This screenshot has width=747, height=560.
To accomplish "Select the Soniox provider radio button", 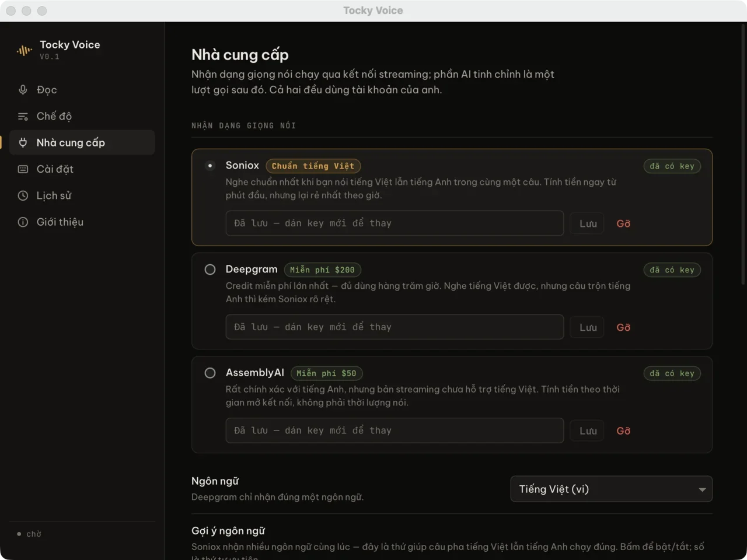I will 210,166.
